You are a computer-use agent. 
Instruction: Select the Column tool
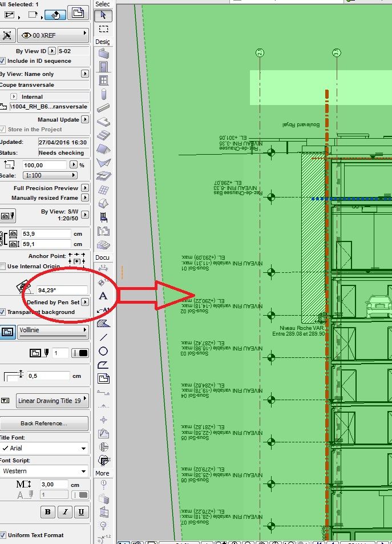pyautogui.click(x=103, y=94)
